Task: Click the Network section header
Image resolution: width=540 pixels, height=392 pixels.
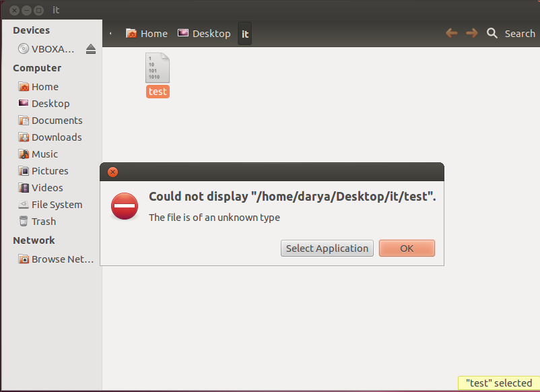Action: click(x=34, y=240)
